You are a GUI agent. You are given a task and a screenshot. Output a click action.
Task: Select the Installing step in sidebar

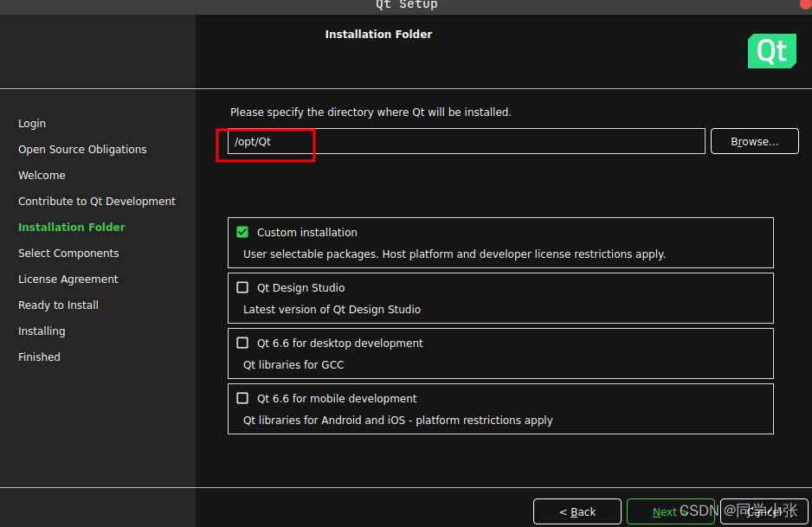coord(42,331)
